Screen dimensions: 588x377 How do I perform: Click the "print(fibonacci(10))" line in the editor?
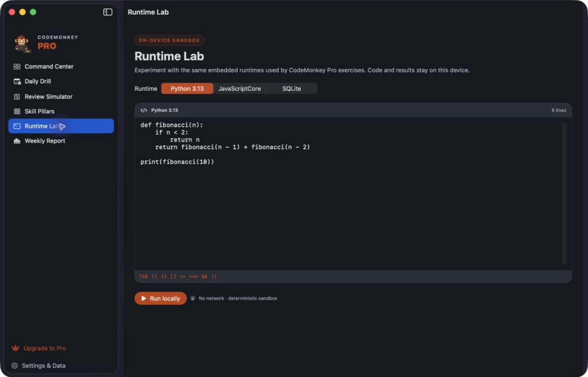pos(177,162)
